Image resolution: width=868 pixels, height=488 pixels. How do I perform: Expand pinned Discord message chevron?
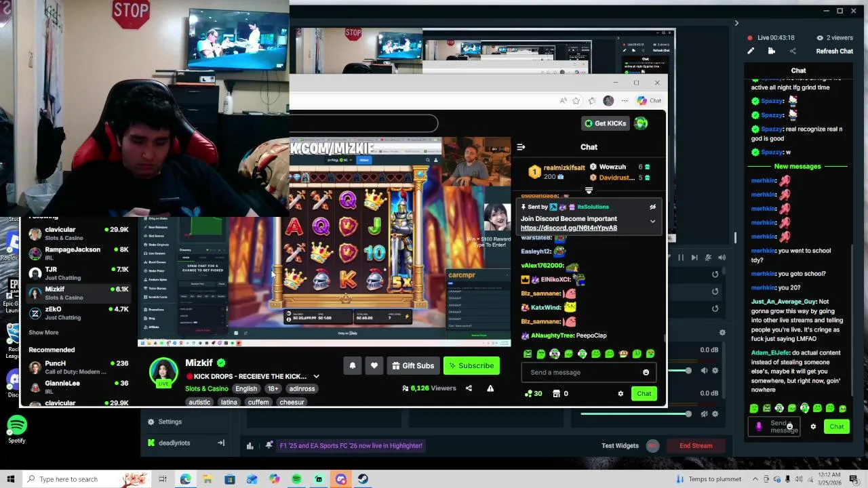click(652, 221)
